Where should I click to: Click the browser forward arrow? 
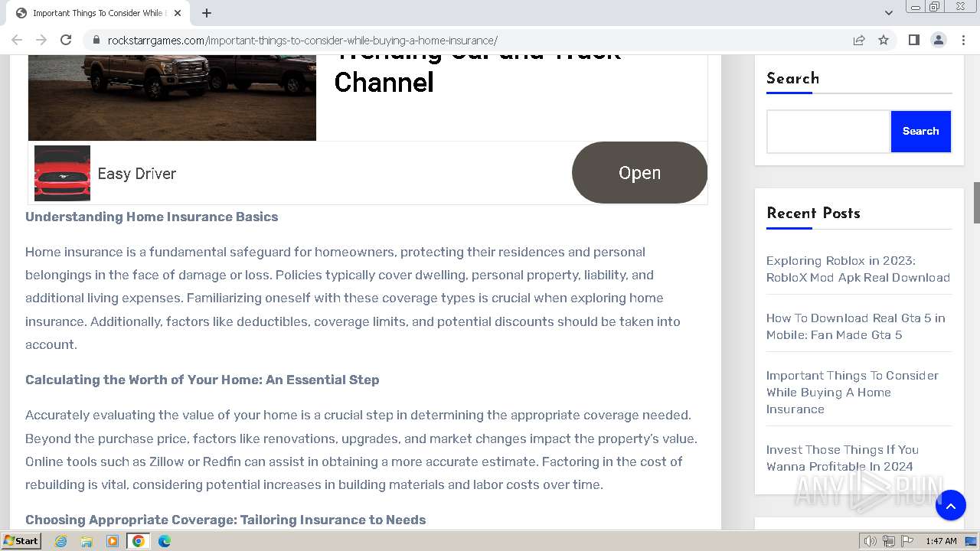pos(41,40)
